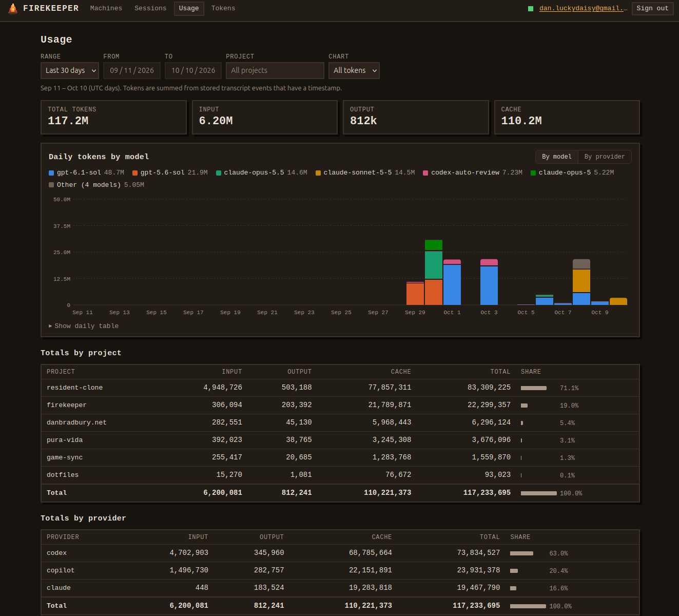This screenshot has width=679, height=616.
Task: Click the Output 812k summary card
Action: point(416,118)
